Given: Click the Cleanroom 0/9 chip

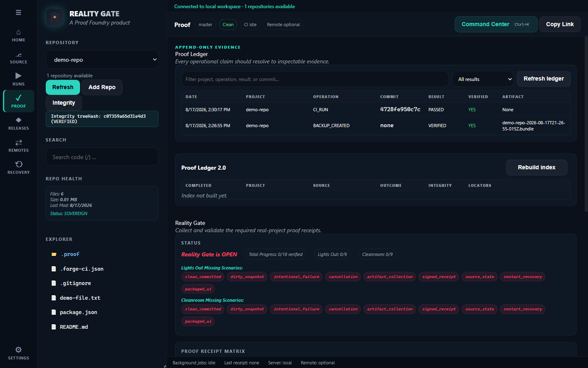Looking at the screenshot, I should click(x=377, y=254).
